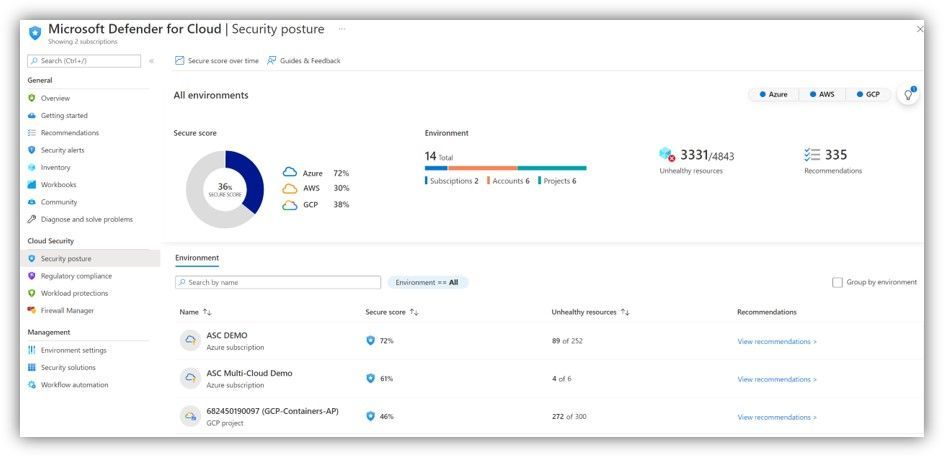The image size is (944, 457).
Task: Sort by Secure score column arrows
Action: pyautogui.click(x=414, y=312)
